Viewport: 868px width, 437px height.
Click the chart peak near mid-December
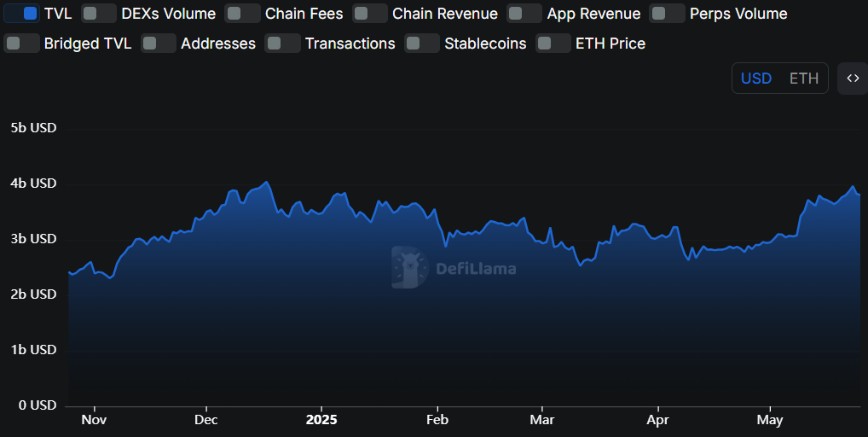pos(267,182)
